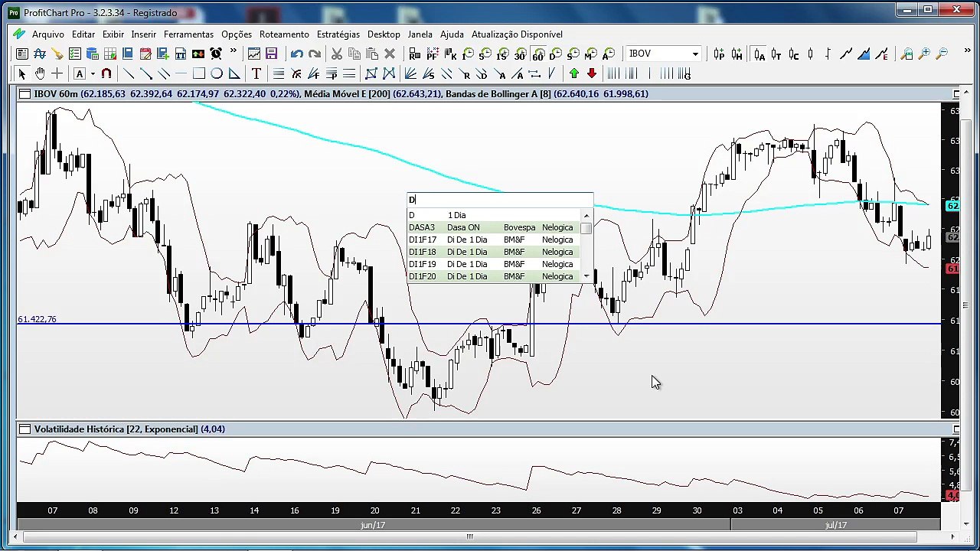Screen dimensions: 980x551
Task: Set chart period to 30 minutes
Action: pos(520,54)
